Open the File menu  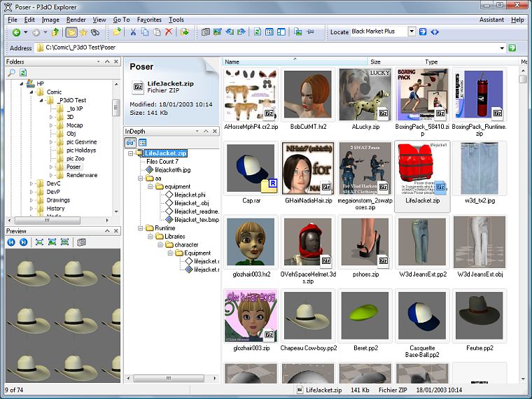(x=12, y=20)
